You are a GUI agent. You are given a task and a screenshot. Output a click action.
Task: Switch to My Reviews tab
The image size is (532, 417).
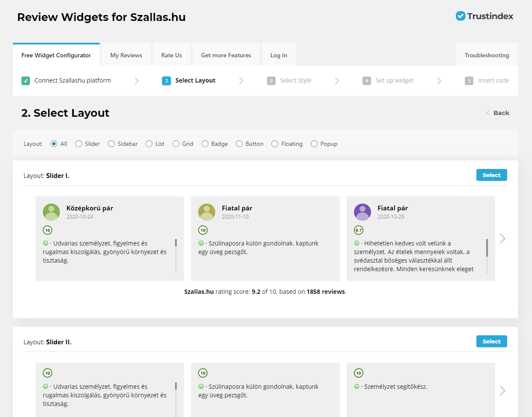pos(126,55)
